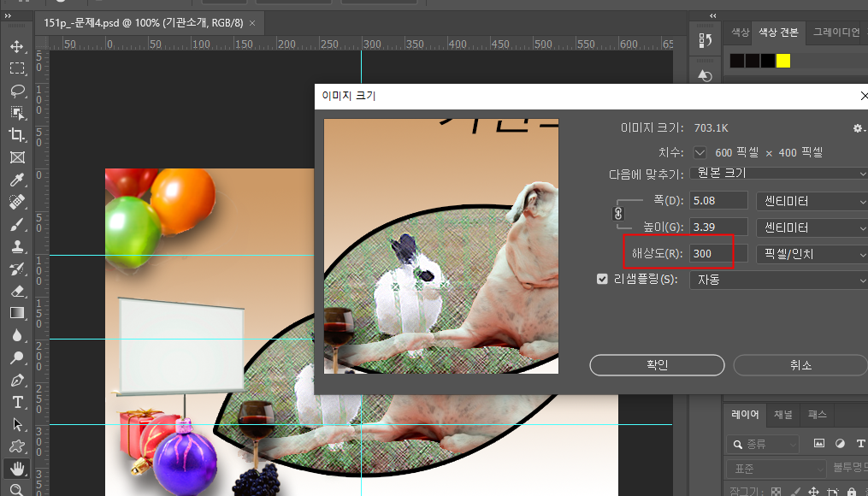Select the Gradient tool
The image size is (868, 496).
coord(16,313)
